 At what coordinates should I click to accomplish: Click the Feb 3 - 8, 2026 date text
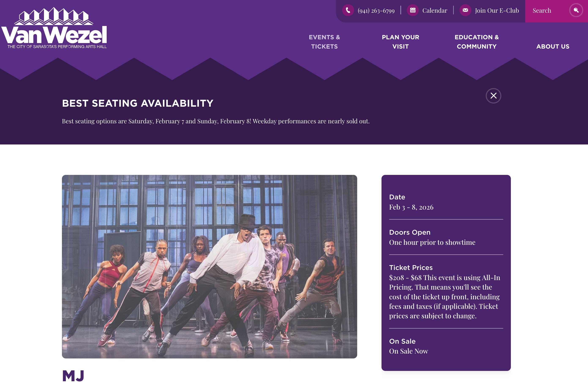411,207
